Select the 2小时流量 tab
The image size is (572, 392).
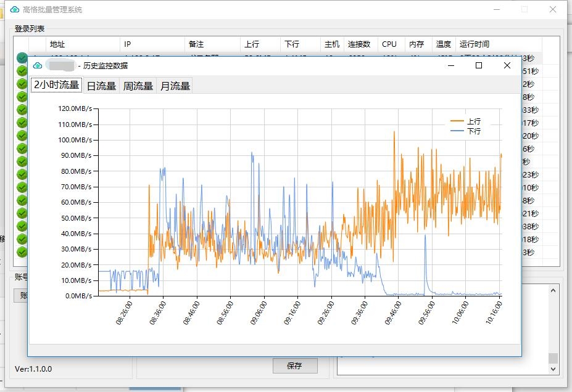click(56, 85)
